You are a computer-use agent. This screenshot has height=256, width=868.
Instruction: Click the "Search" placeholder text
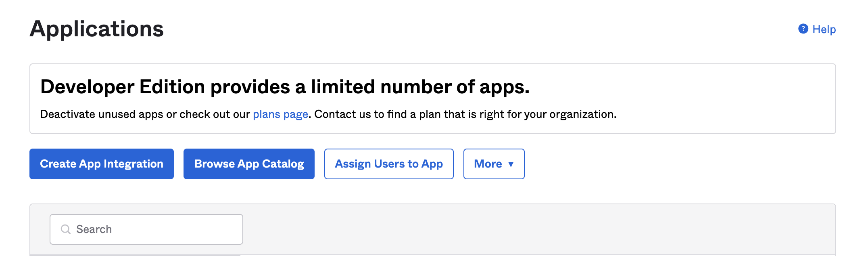[x=94, y=229]
